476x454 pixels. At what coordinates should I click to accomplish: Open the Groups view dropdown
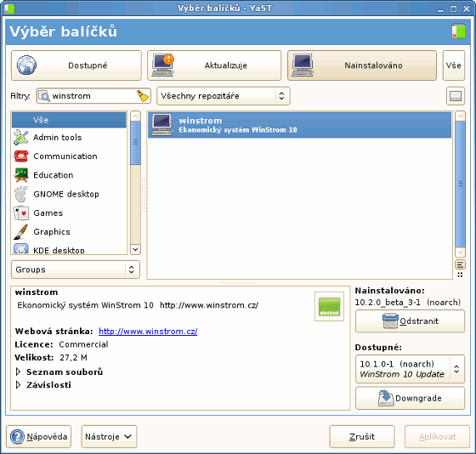[76, 270]
